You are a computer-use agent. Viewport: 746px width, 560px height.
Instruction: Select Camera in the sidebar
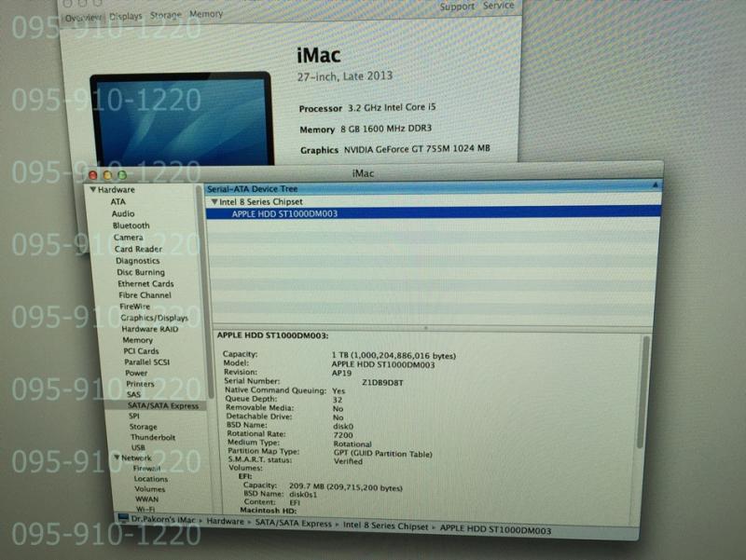coord(128,238)
